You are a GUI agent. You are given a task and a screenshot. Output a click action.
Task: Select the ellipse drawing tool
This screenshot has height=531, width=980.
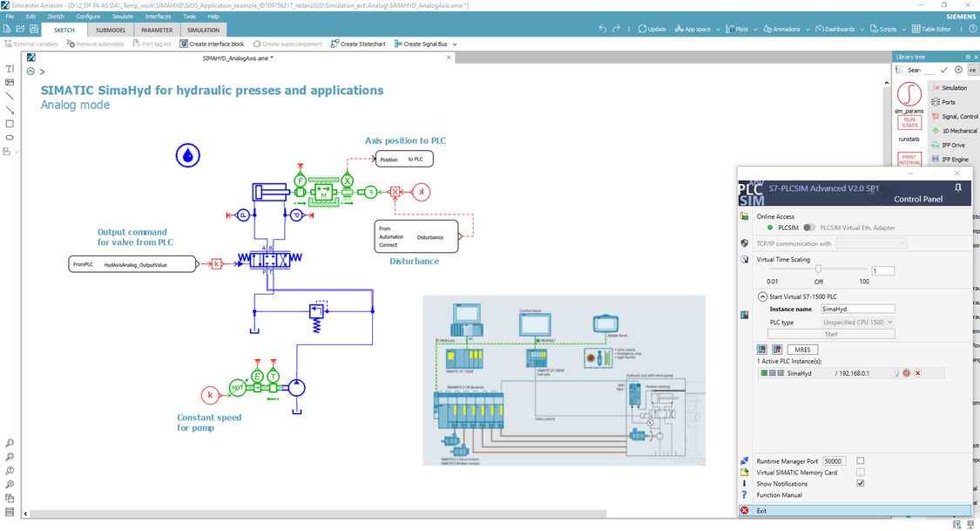[x=10, y=138]
